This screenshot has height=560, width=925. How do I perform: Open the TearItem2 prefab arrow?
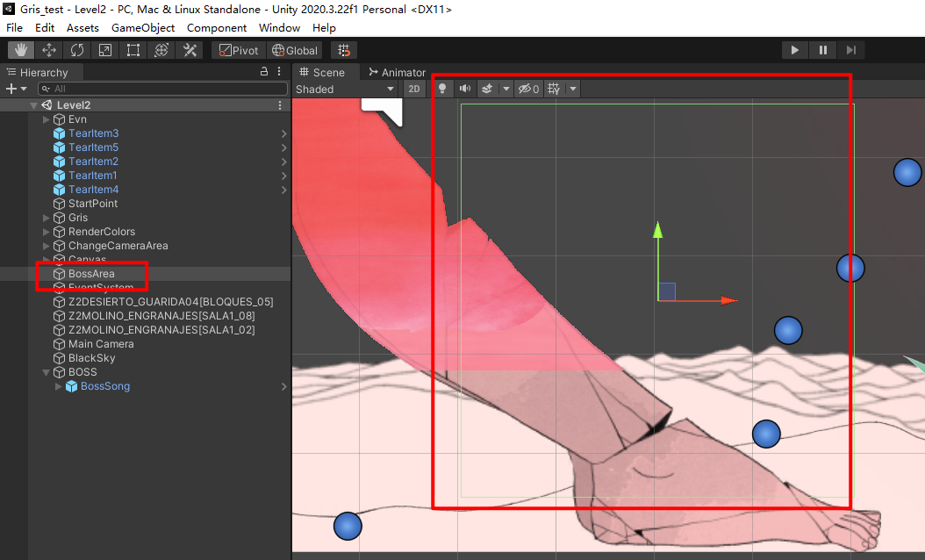tap(283, 162)
